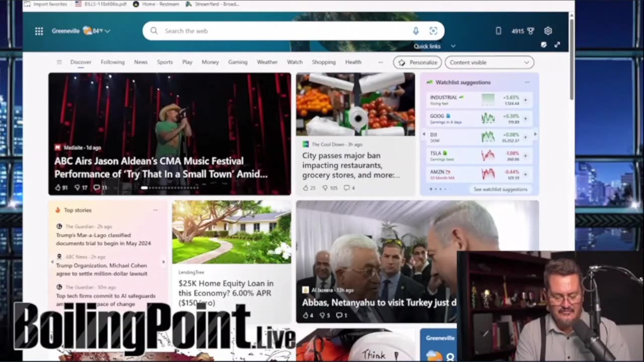This screenshot has height=362, width=644.
Task: Open the Gaming section
Action: (x=237, y=62)
